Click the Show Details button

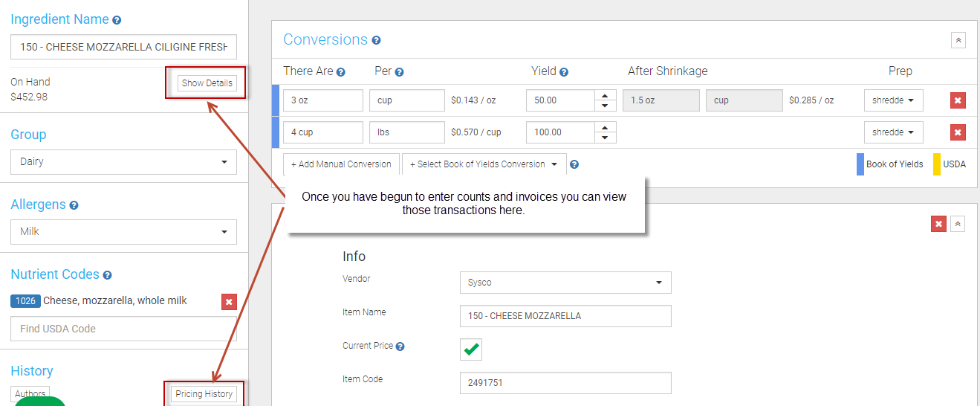pos(207,83)
